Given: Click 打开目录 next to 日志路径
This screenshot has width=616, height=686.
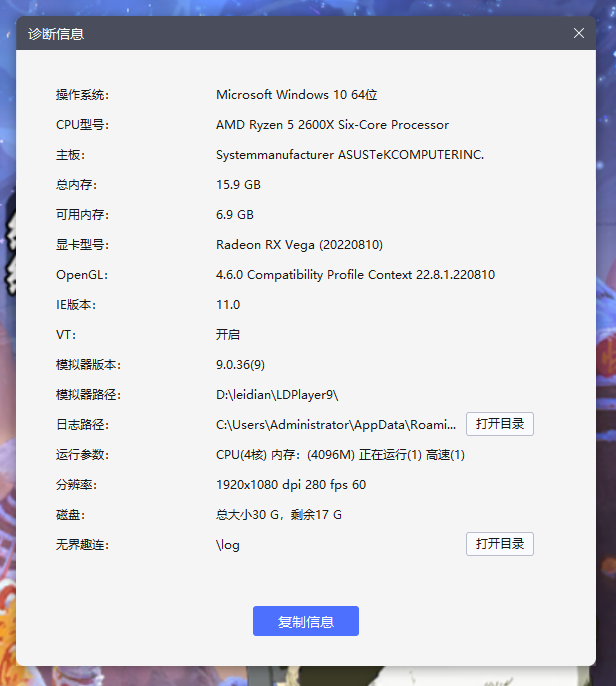Looking at the screenshot, I should [499, 424].
